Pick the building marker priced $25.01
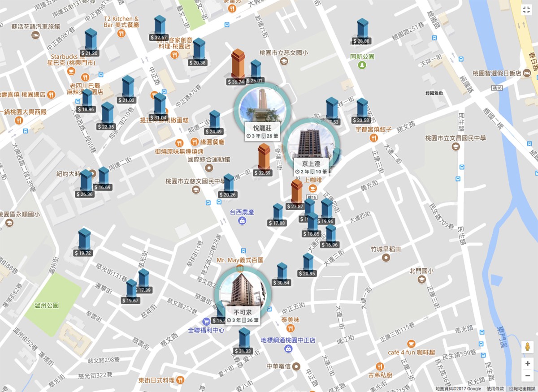This screenshot has width=538, height=392. [256, 72]
